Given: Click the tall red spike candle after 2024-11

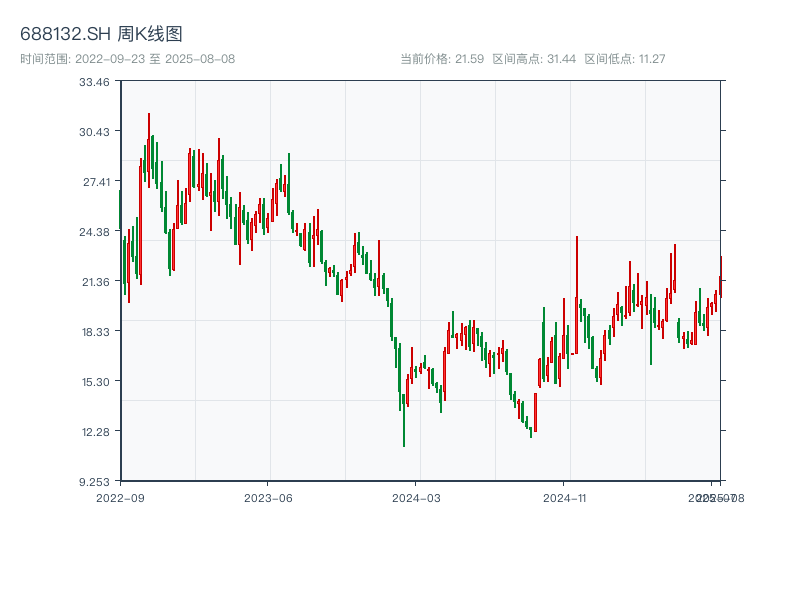Looking at the screenshot, I should 577,295.
